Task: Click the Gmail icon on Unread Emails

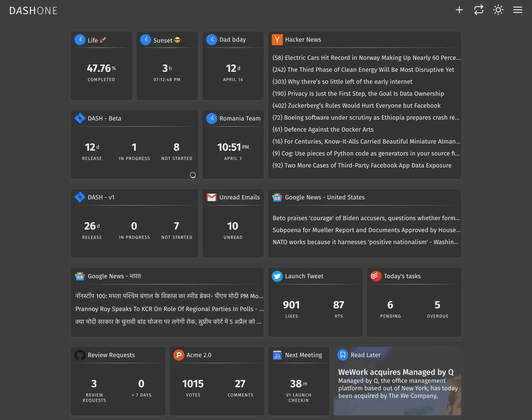Action: (211, 197)
